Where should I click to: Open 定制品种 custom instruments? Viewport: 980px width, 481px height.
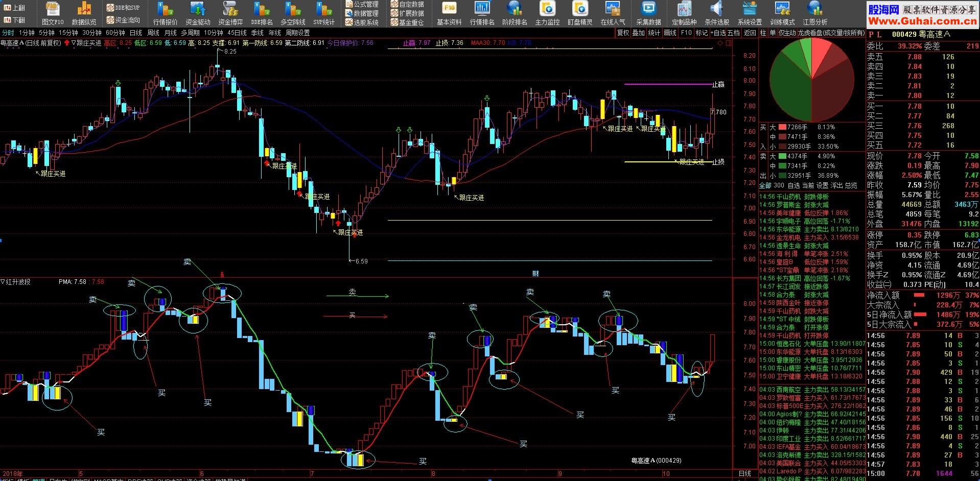(684, 13)
